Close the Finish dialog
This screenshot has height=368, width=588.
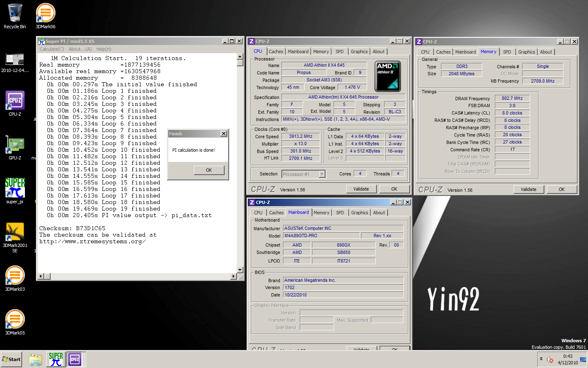pos(224,134)
